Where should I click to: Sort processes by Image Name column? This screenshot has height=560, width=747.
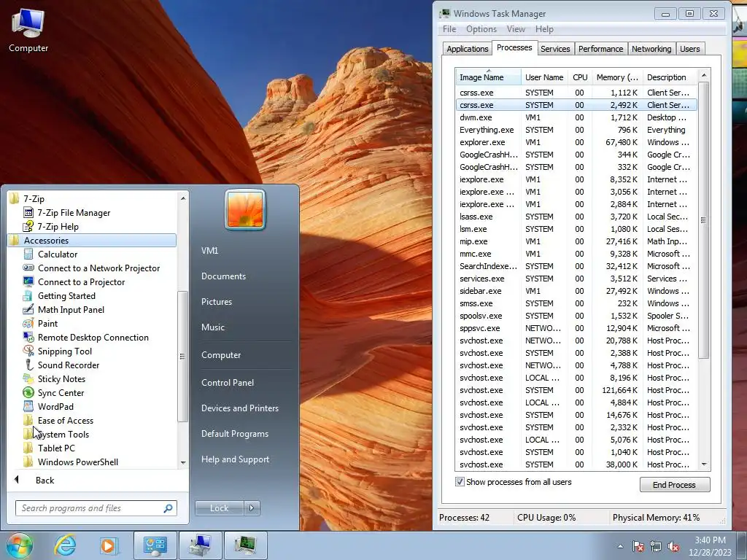tap(488, 77)
